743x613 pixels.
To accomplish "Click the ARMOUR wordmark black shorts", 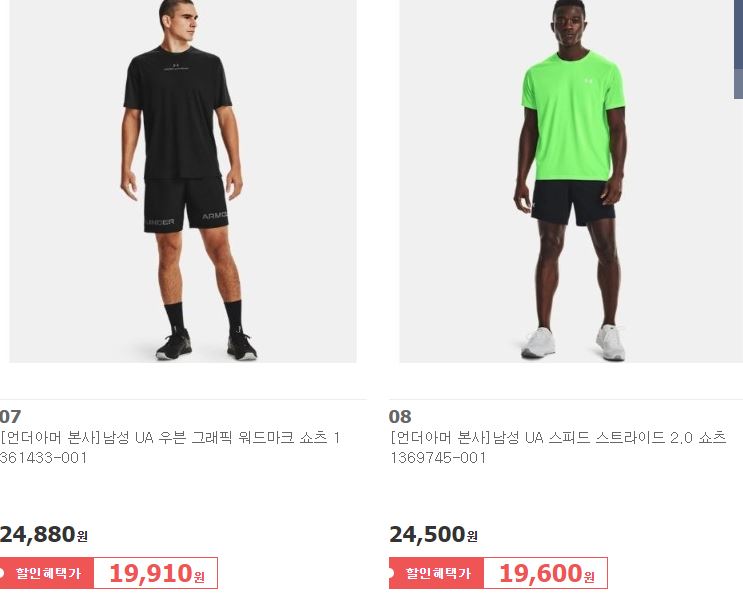I will pos(186,205).
